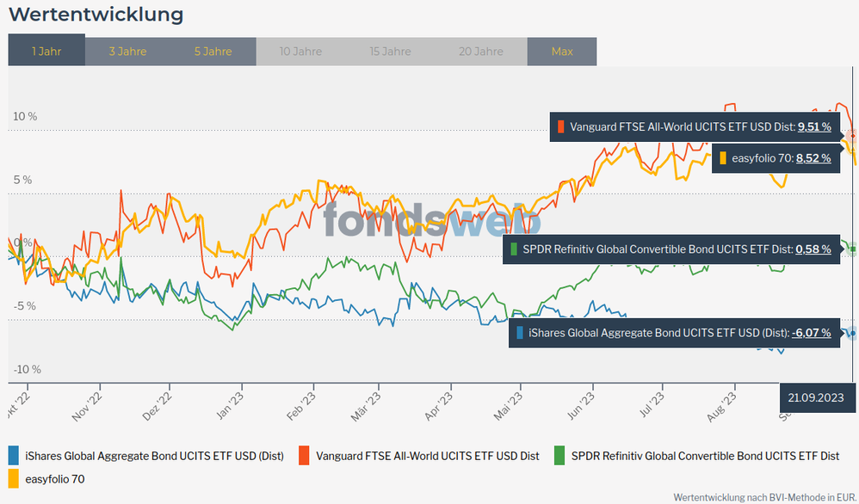The width and height of the screenshot is (859, 504).
Task: Click the 10 Jahre range tab
Action: pyautogui.click(x=300, y=52)
